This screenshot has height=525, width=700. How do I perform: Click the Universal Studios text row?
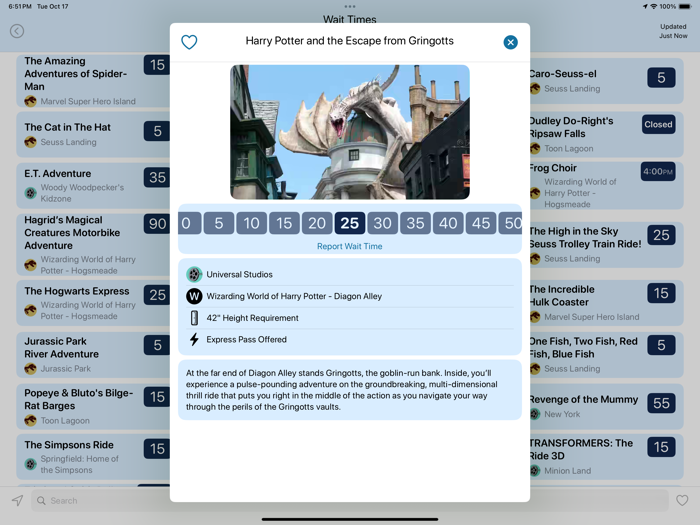(350, 274)
